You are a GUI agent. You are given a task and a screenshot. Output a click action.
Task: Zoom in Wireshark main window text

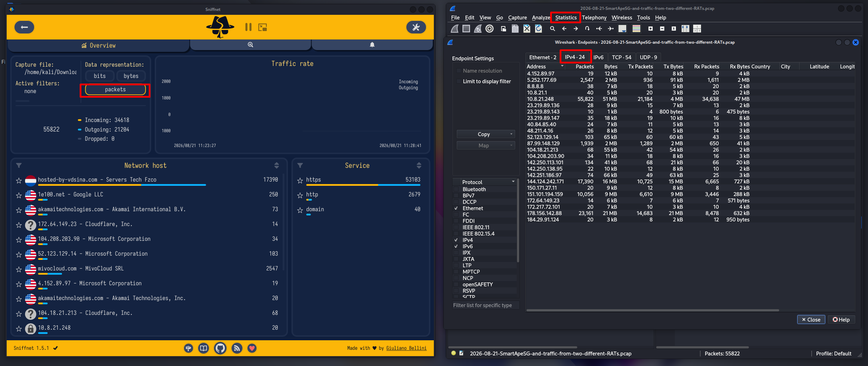[651, 29]
